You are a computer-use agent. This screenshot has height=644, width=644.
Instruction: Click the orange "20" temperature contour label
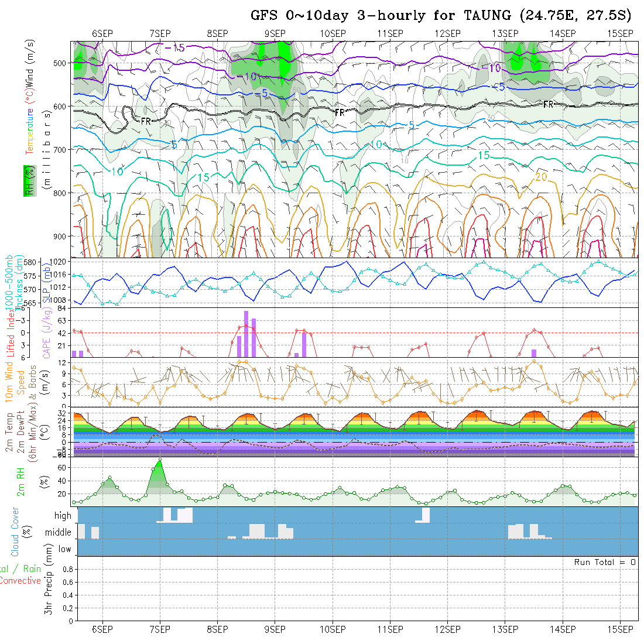tap(540, 177)
